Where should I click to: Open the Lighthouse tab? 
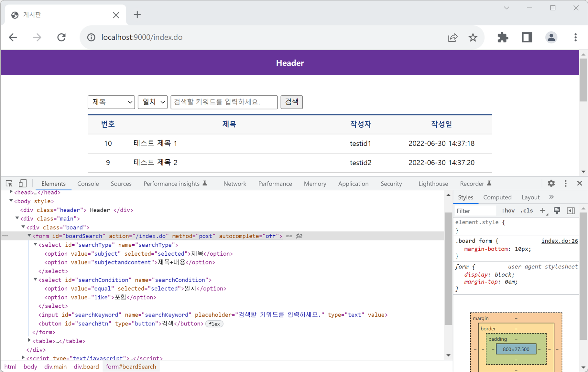point(433,184)
